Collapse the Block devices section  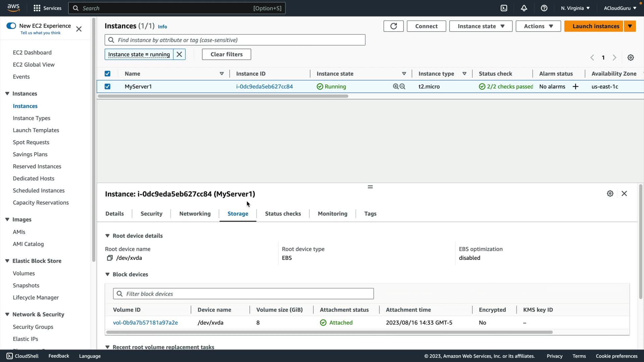[x=107, y=274]
